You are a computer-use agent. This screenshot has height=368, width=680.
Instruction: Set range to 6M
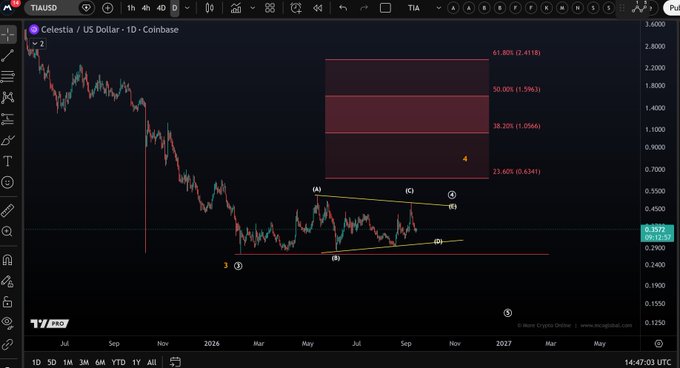click(100, 362)
